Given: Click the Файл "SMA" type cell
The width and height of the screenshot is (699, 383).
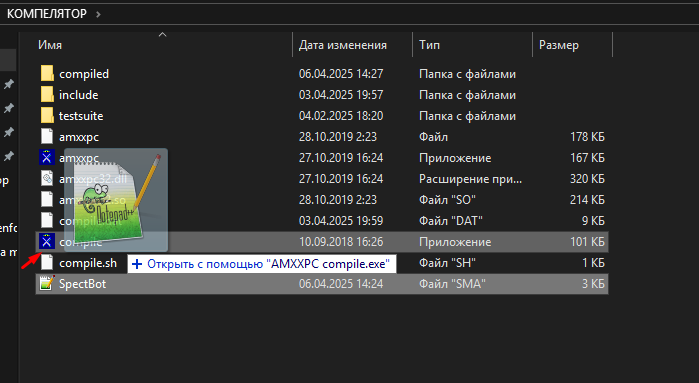Looking at the screenshot, I should tap(452, 284).
